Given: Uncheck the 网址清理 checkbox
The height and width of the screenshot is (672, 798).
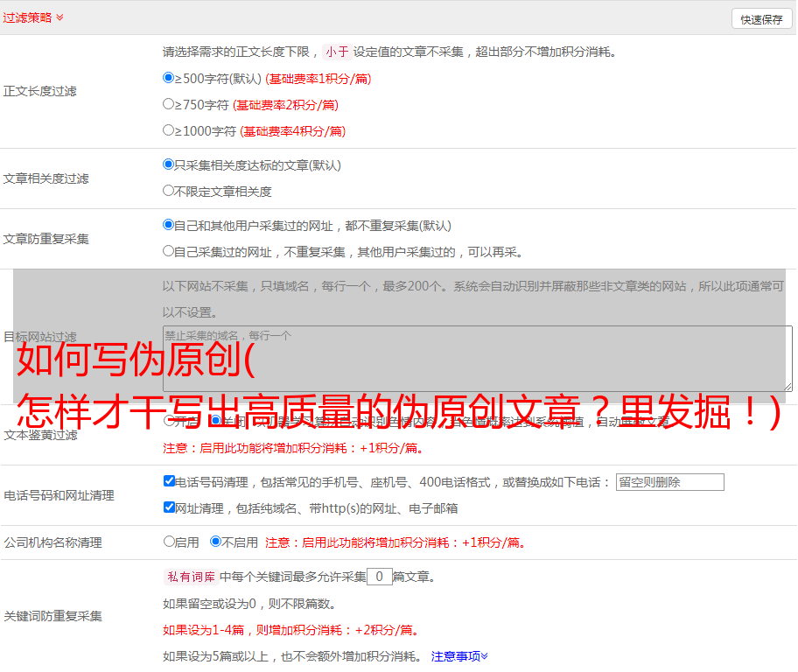Looking at the screenshot, I should [x=170, y=507].
